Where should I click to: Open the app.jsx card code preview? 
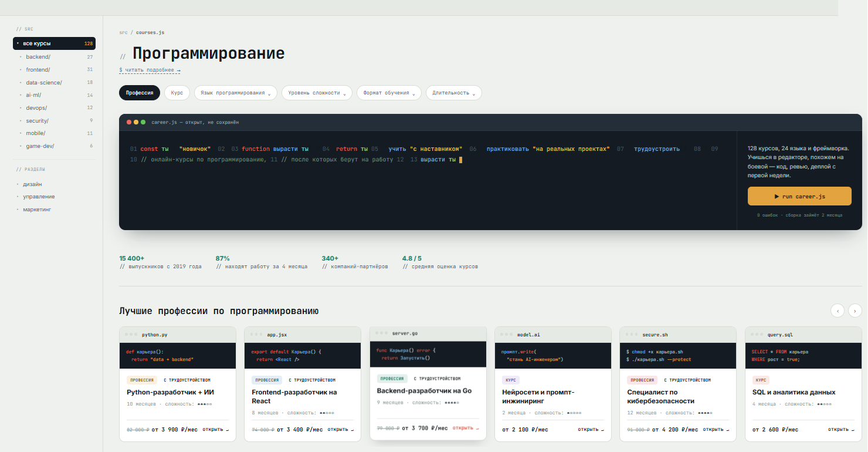[303, 356]
